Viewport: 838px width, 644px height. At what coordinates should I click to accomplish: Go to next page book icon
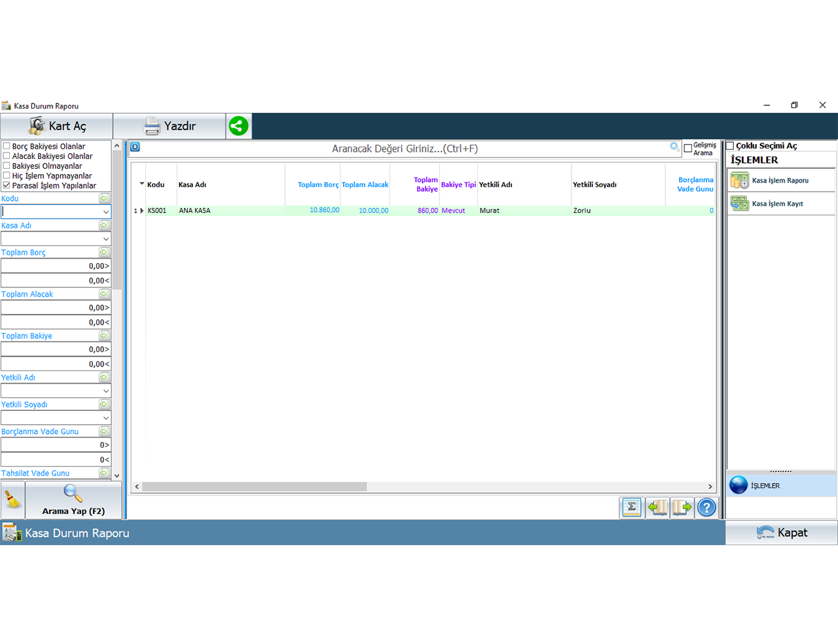[x=682, y=507]
